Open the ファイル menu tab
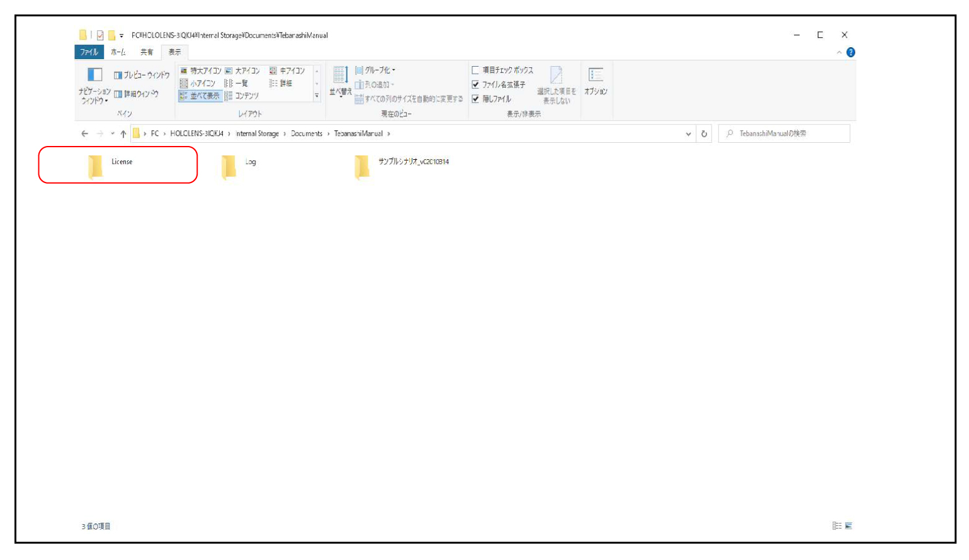This screenshot has width=969, height=560. click(x=89, y=52)
